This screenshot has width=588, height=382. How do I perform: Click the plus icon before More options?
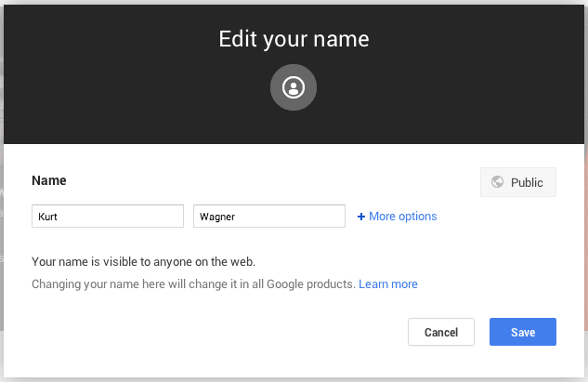click(361, 217)
